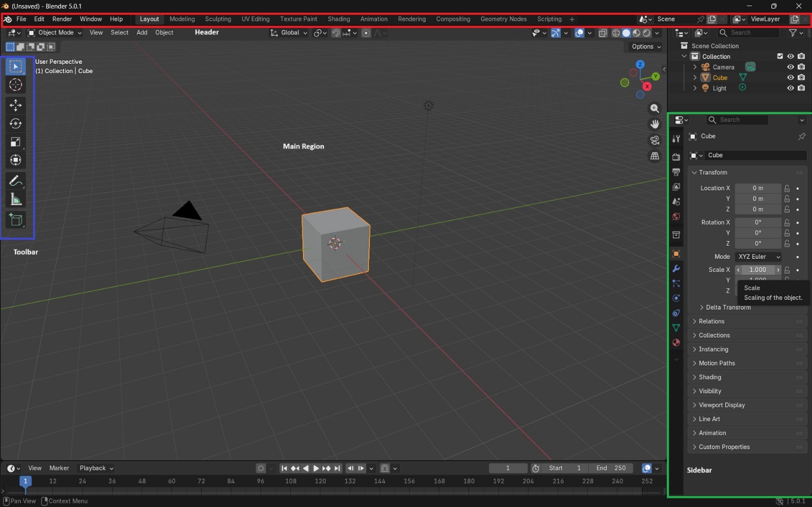Open World Properties tab
The image size is (812, 507).
676,217
